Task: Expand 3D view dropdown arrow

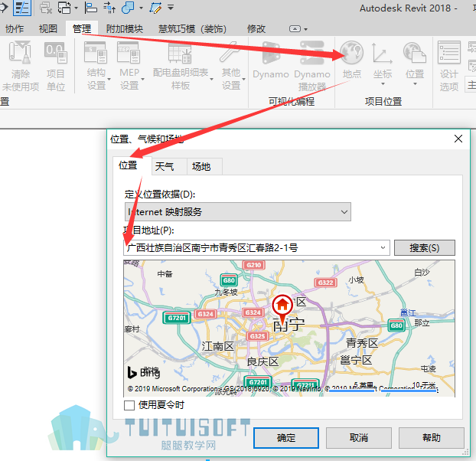Action: (141, 8)
